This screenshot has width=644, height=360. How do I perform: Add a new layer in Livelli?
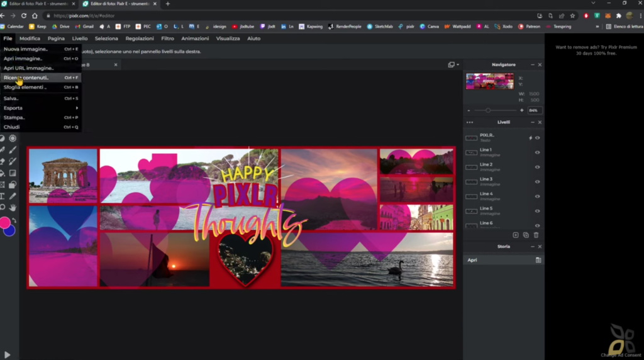pos(516,235)
